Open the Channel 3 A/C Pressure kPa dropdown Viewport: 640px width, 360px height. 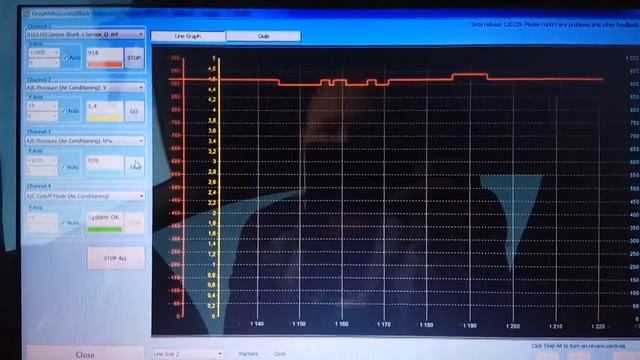[84, 140]
